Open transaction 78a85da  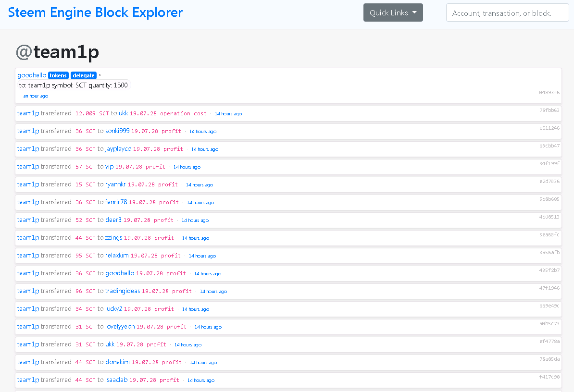click(549, 359)
